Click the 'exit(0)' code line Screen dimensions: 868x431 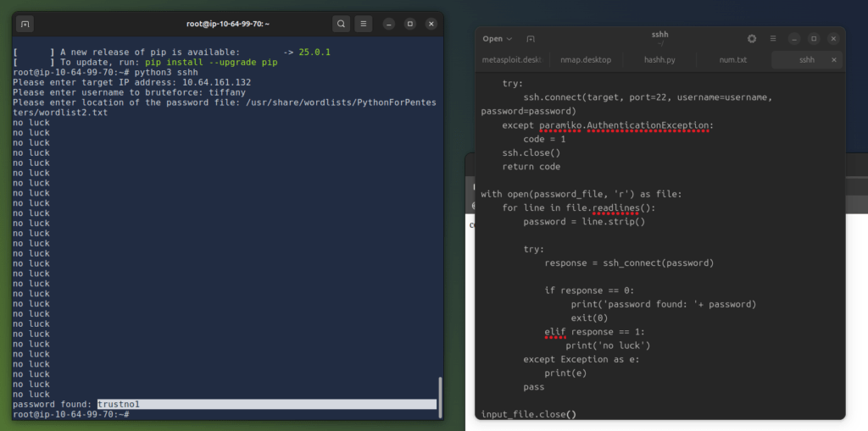point(590,318)
